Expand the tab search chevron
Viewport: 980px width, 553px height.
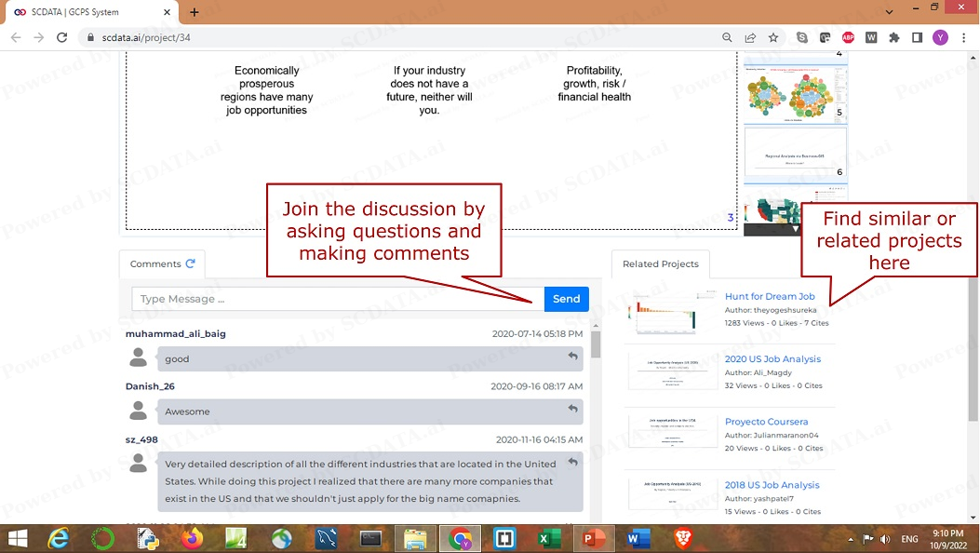tap(890, 12)
